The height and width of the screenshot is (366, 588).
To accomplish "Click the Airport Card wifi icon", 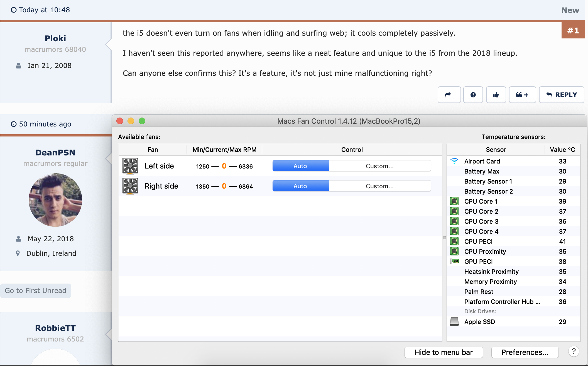I will 454,161.
